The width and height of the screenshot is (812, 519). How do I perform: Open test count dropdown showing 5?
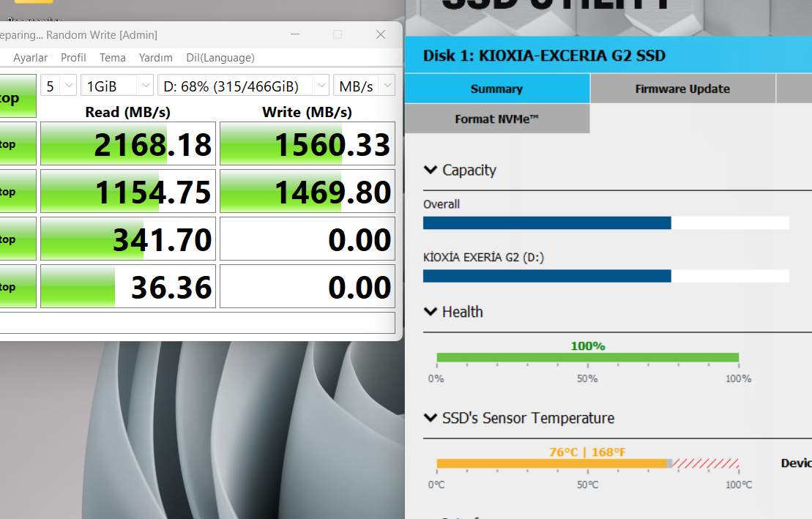point(59,86)
